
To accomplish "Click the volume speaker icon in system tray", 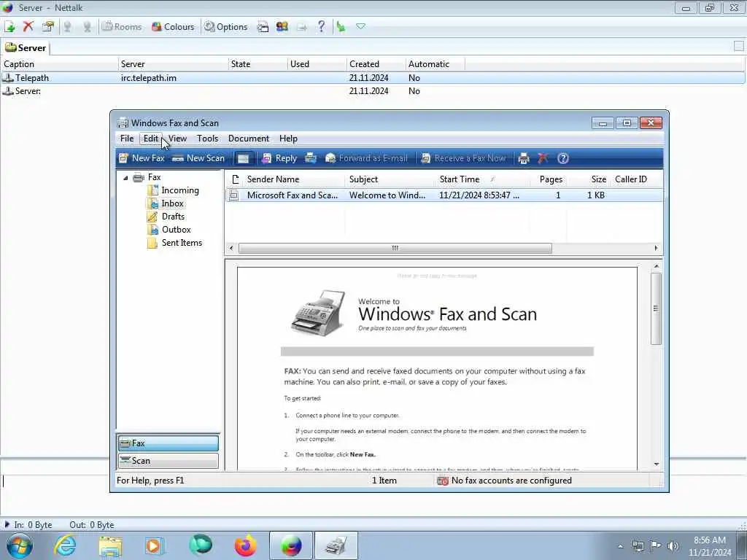I will pyautogui.click(x=673, y=546).
